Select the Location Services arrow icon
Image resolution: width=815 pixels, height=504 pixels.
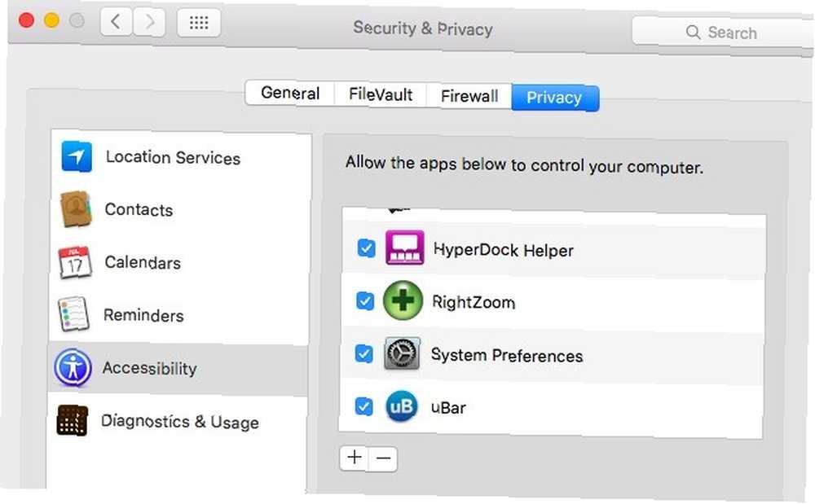pyautogui.click(x=77, y=156)
